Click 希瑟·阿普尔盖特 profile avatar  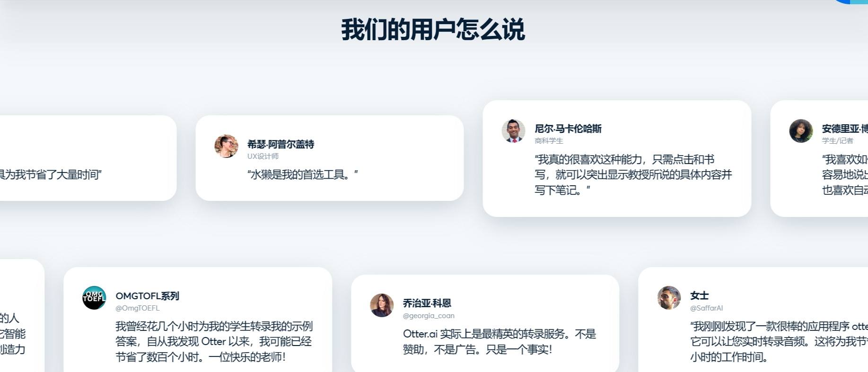pos(226,146)
